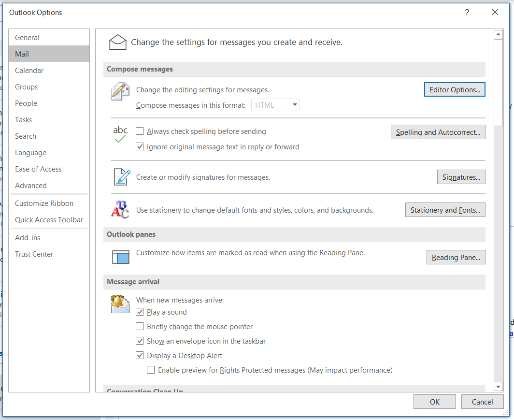Click the abc spell-check icon
This screenshot has height=420, width=514.
tap(120, 134)
